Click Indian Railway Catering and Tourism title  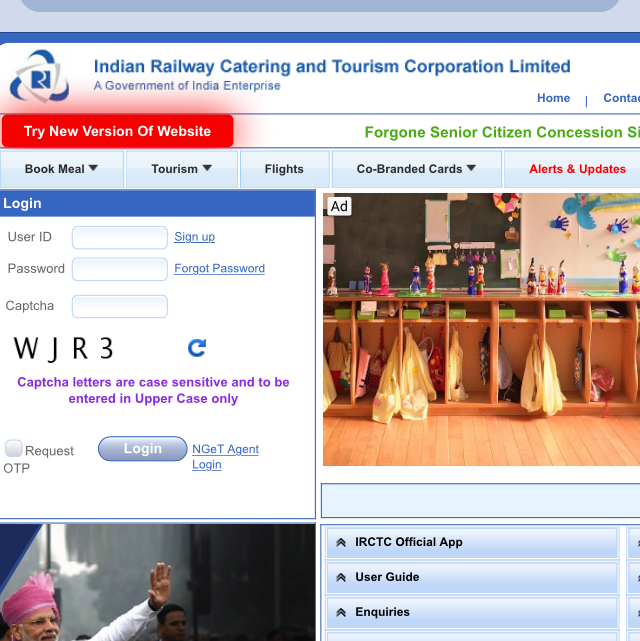[332, 66]
